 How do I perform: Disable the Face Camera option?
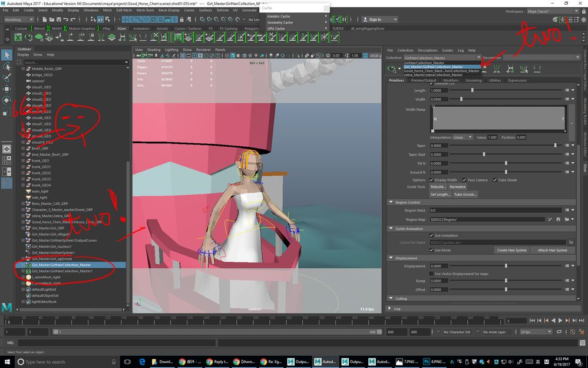464,180
